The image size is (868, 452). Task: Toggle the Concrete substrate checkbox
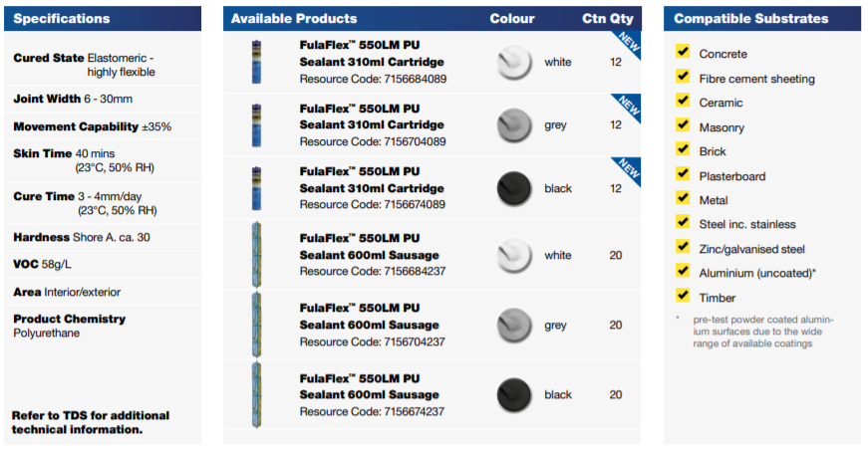(x=683, y=52)
